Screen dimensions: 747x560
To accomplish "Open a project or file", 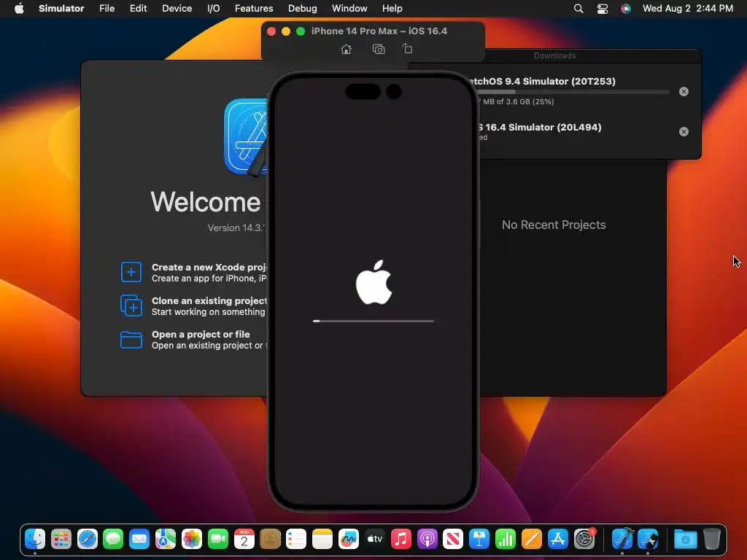I will 193,340.
